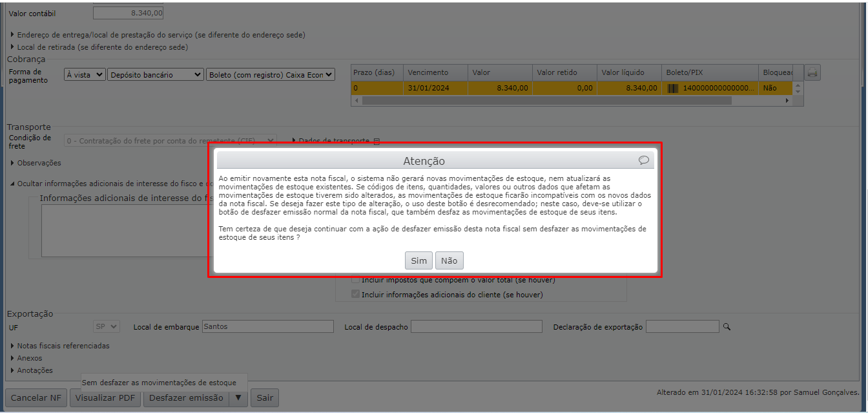Open the À vista payment dropdown
Screen dimensions: 868x413
point(85,75)
